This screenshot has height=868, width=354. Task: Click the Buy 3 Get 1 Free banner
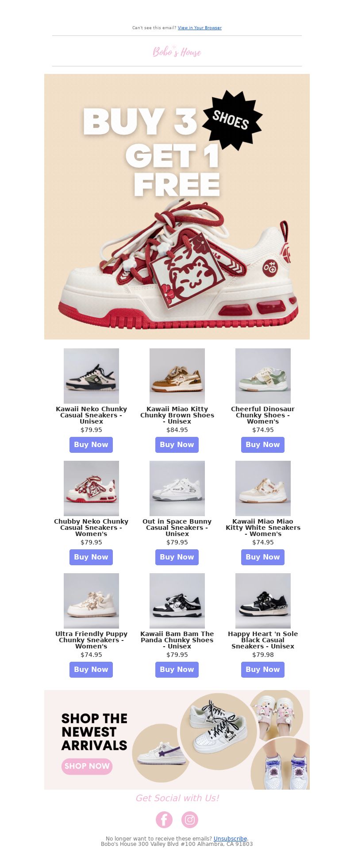point(177,207)
